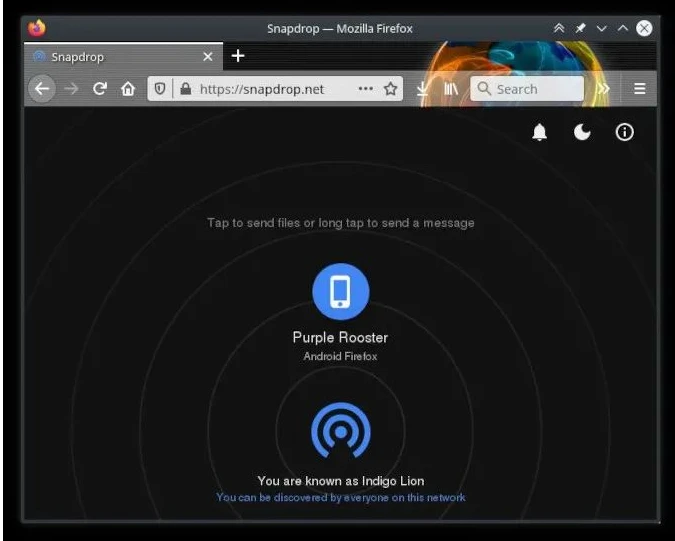Image resolution: width=675 pixels, height=541 pixels.
Task: Click the blue Snapdrop broadcast logo
Action: tap(340, 431)
